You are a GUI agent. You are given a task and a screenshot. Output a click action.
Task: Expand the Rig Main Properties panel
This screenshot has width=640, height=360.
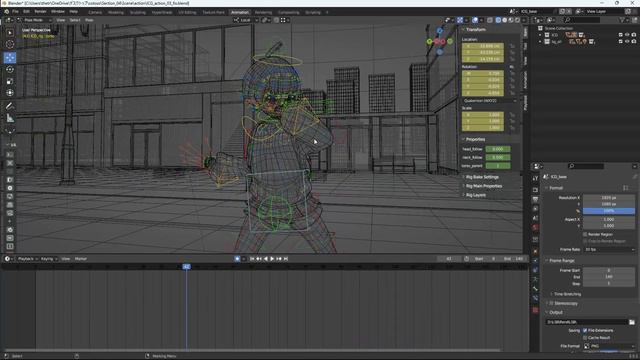point(483,186)
